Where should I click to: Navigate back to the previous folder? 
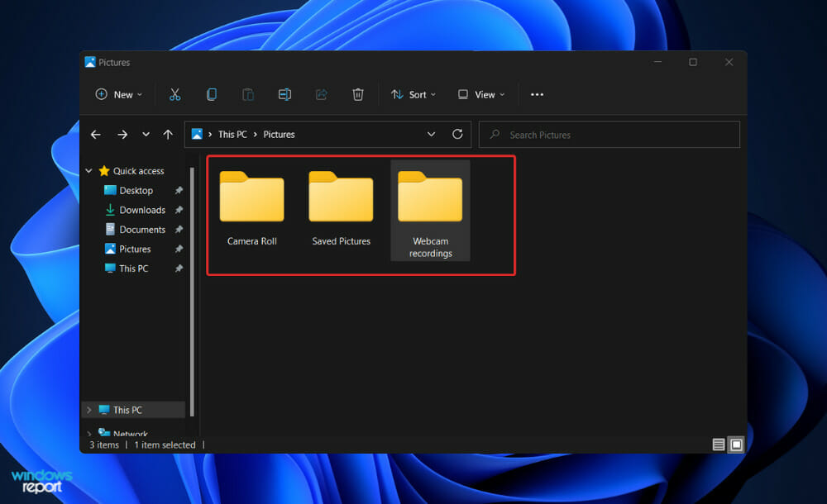(x=95, y=134)
